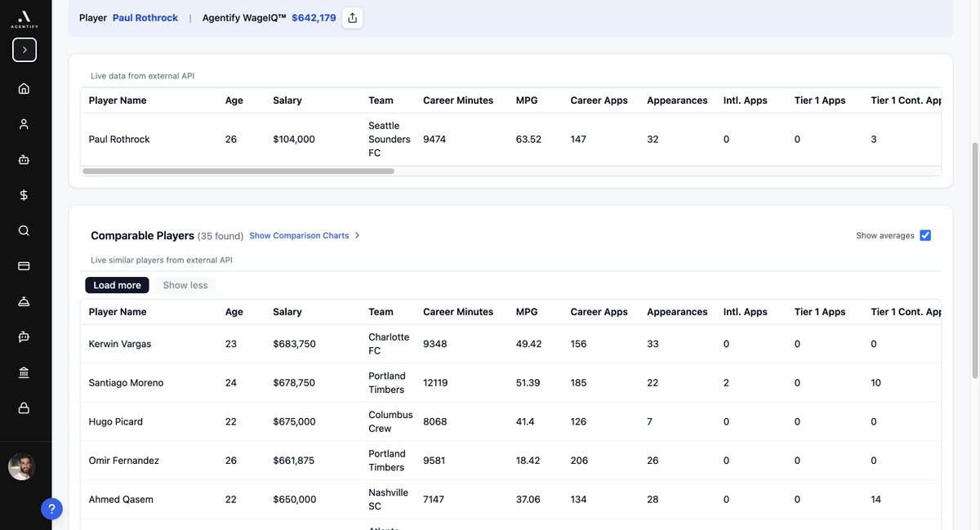Image resolution: width=980 pixels, height=530 pixels.
Task: Open Show Comparison Charts link
Action: (299, 235)
